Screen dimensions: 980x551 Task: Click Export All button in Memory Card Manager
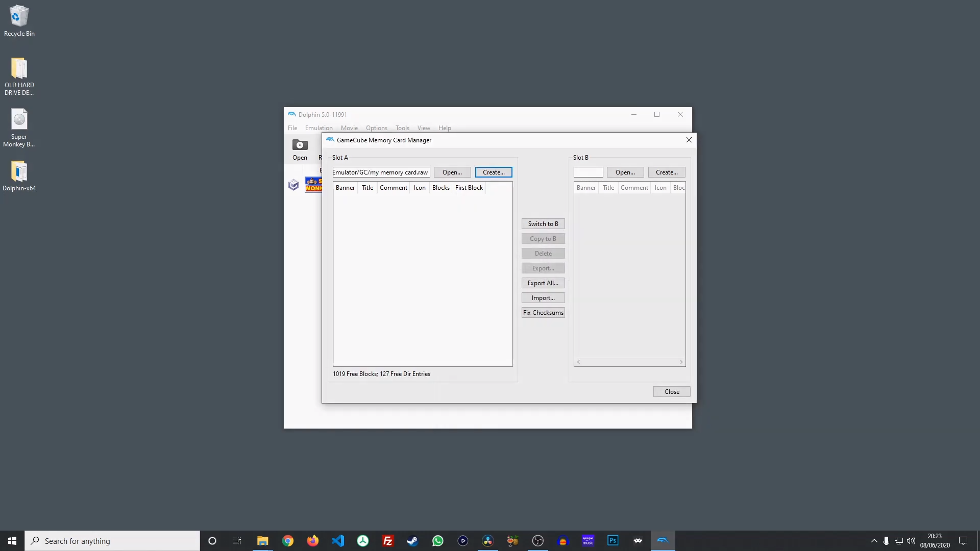pos(543,283)
